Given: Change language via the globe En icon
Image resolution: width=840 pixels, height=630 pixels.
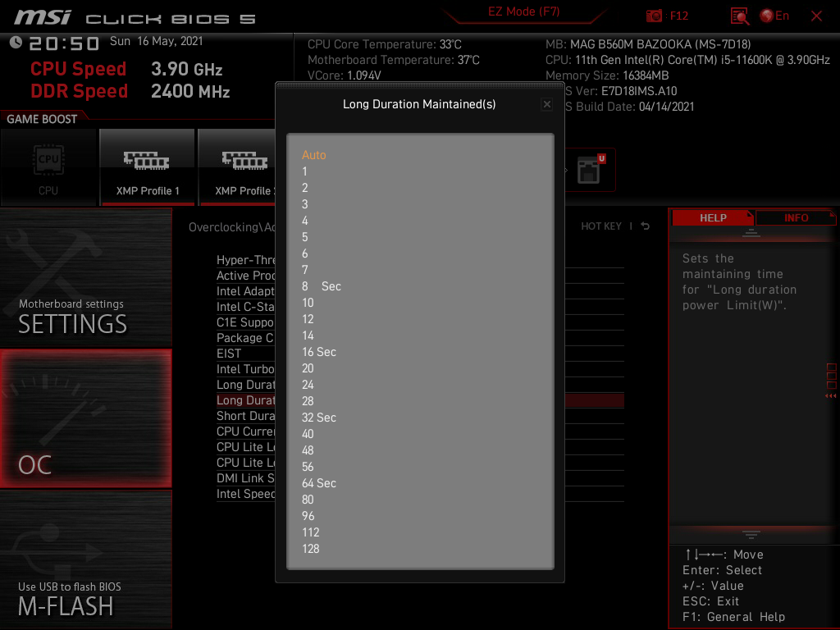Looking at the screenshot, I should [x=774, y=16].
